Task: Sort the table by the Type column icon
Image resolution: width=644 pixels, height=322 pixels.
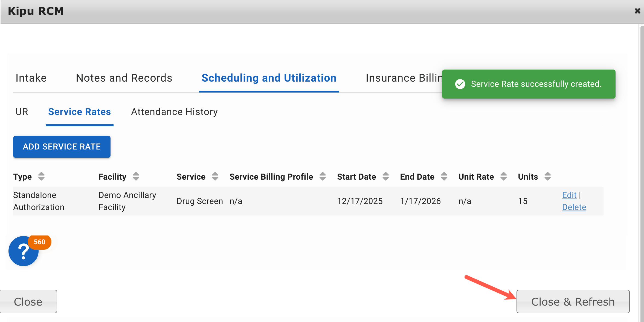Action: click(42, 177)
